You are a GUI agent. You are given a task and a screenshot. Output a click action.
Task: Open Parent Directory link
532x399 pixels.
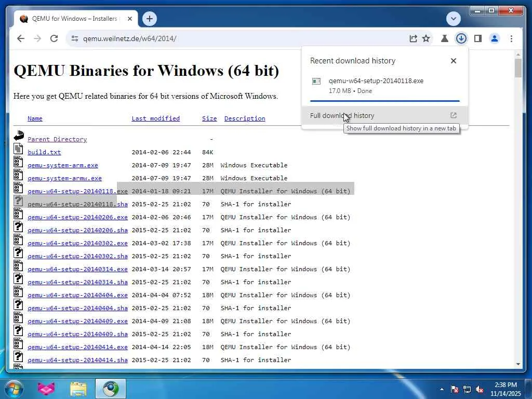point(57,139)
